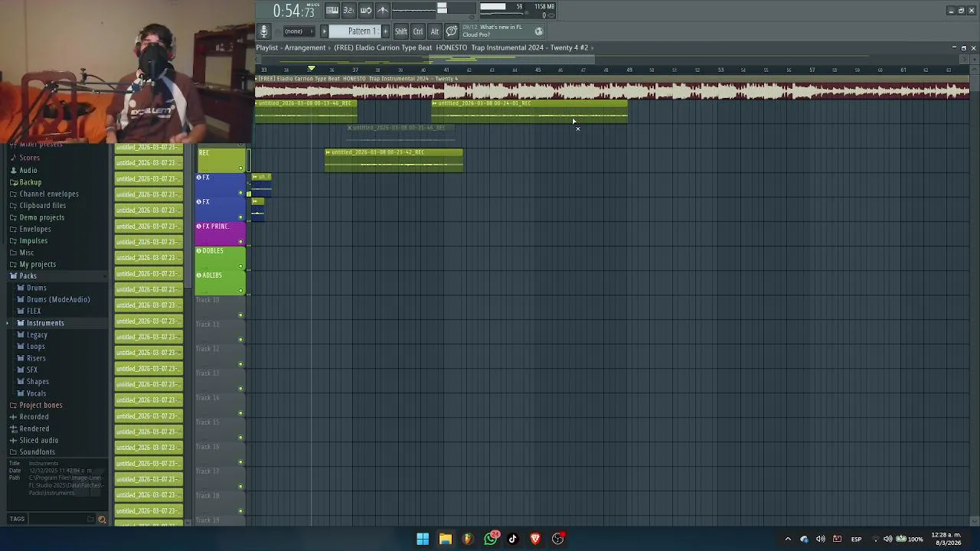Click Arrangement in the playlist title
980x551 pixels.
tap(305, 47)
